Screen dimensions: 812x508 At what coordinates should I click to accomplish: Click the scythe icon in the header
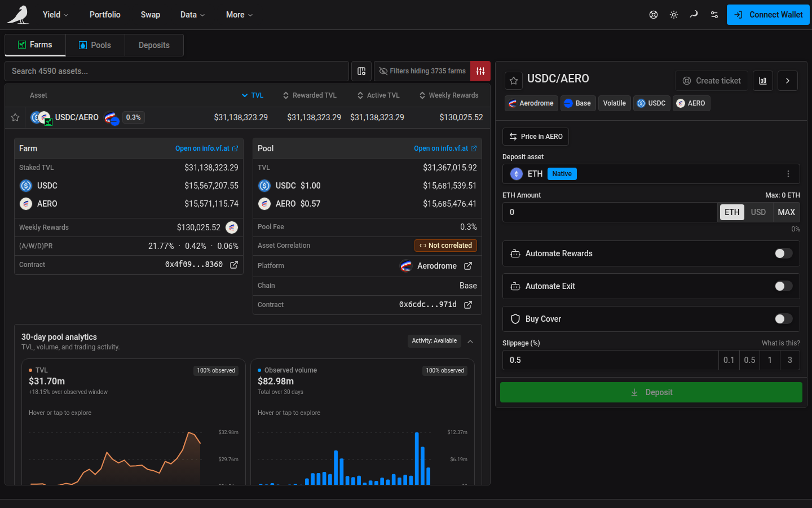point(694,15)
